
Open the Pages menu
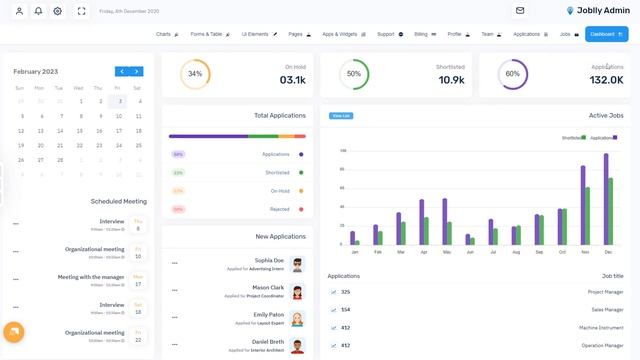coord(299,34)
